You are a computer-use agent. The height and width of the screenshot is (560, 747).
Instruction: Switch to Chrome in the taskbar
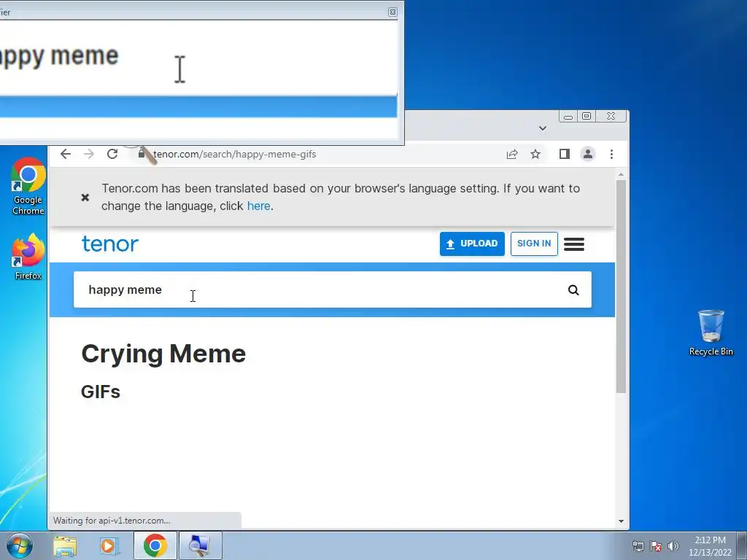click(x=155, y=545)
